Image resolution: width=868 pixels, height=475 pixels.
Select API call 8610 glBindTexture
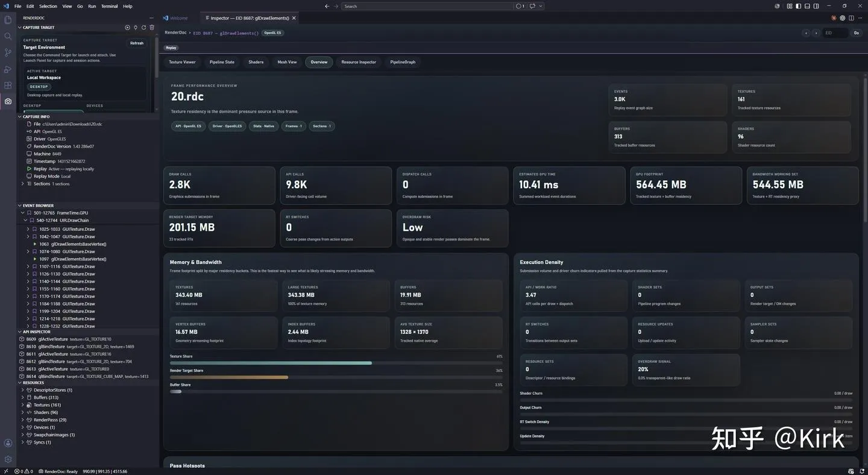click(88, 347)
